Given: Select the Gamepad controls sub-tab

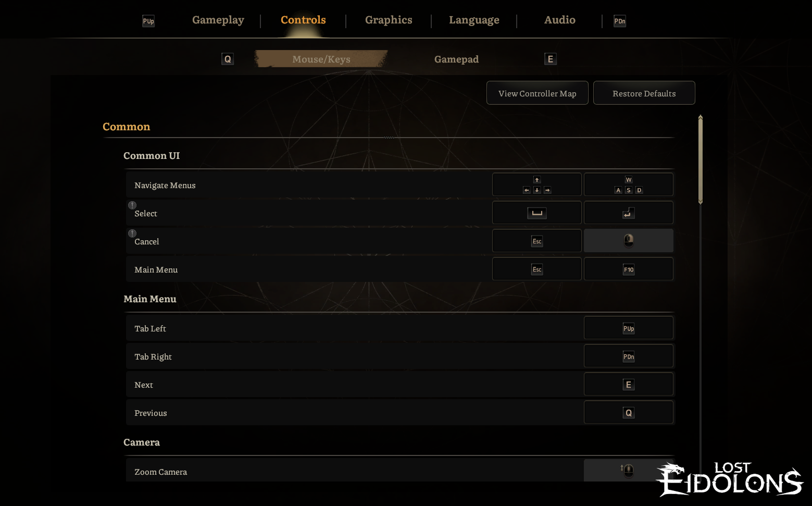Looking at the screenshot, I should 456,59.
